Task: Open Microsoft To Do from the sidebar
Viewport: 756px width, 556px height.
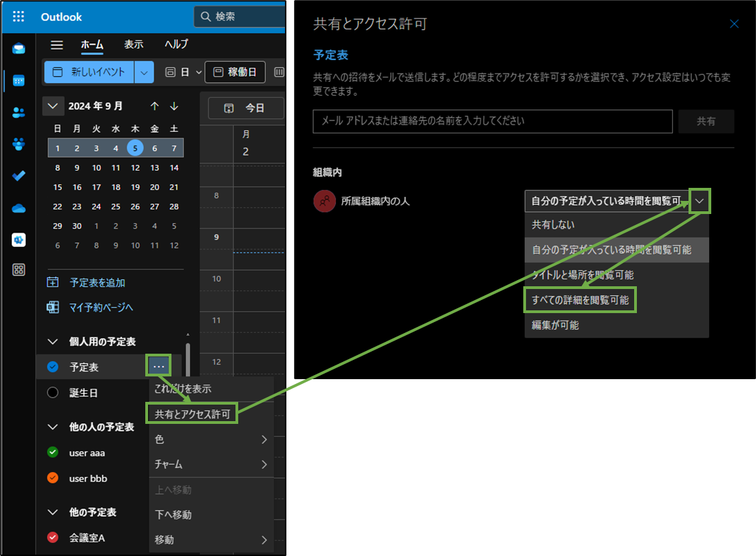Action: click(18, 175)
